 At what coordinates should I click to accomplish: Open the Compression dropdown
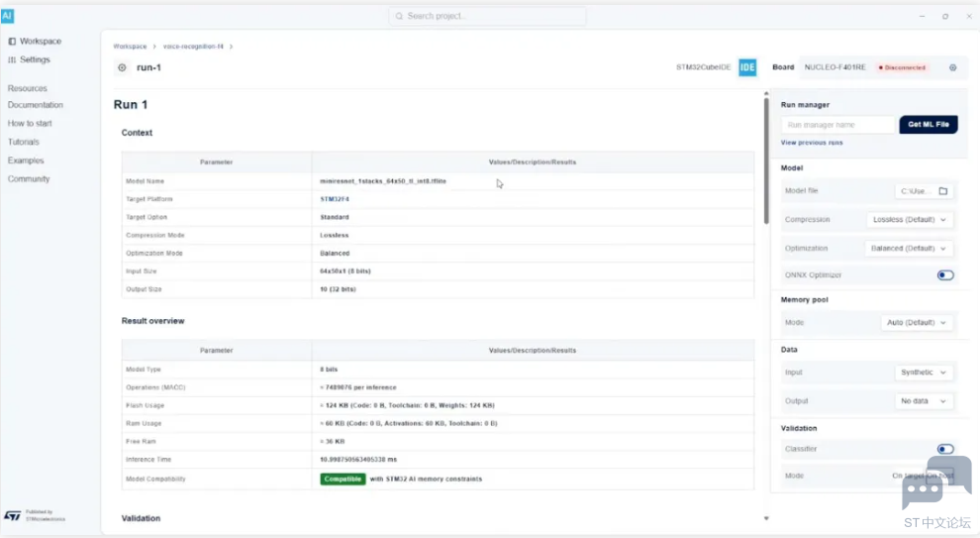pos(910,220)
